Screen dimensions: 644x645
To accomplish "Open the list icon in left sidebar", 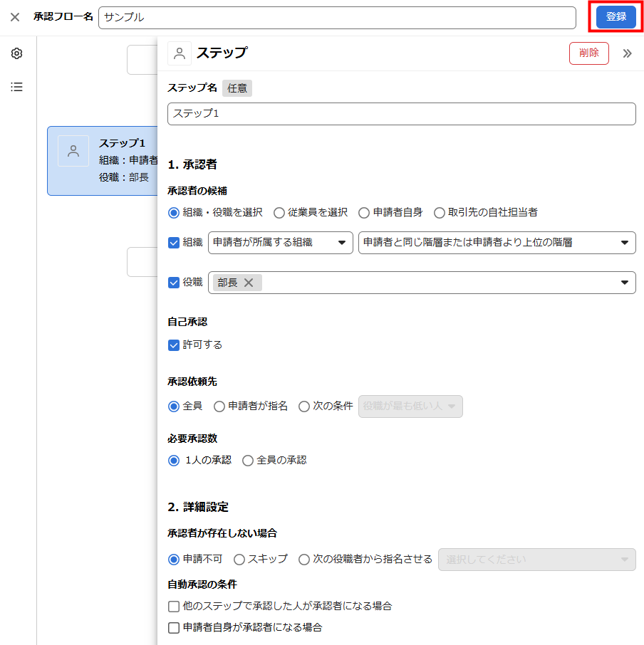I will click(x=16, y=87).
